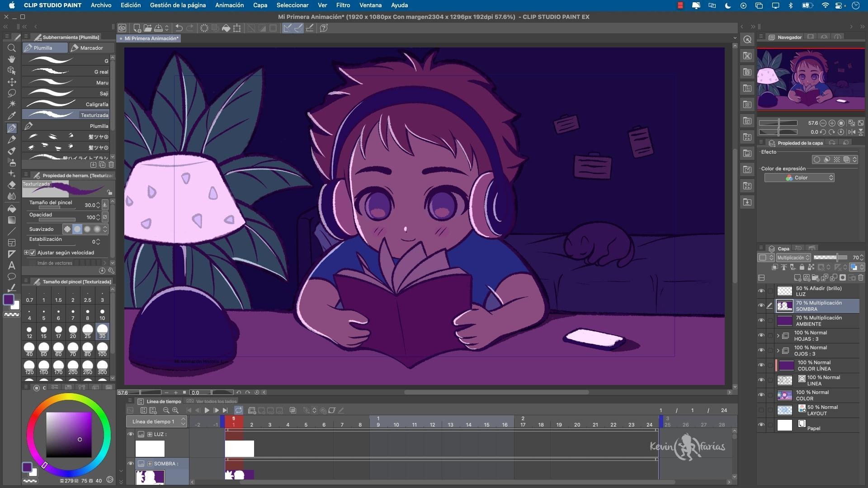This screenshot has height=488, width=868.
Task: Select the Eyedropper tool
Action: coord(12,116)
